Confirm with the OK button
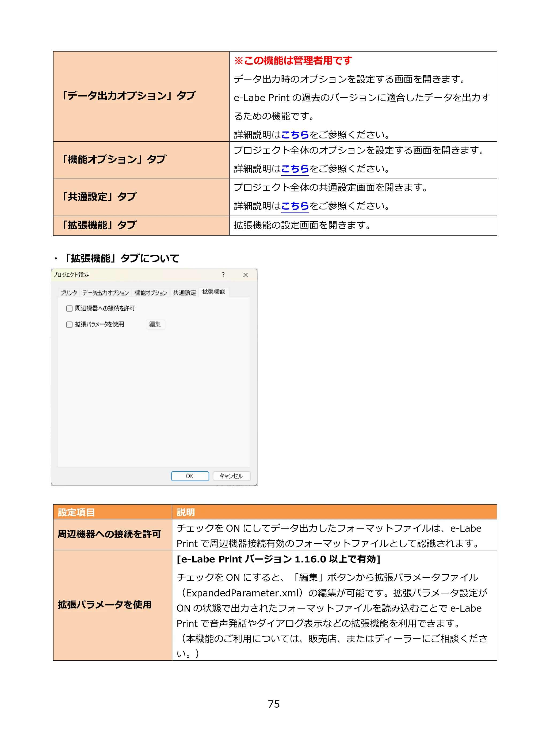The height and width of the screenshot is (756, 535). (190, 476)
